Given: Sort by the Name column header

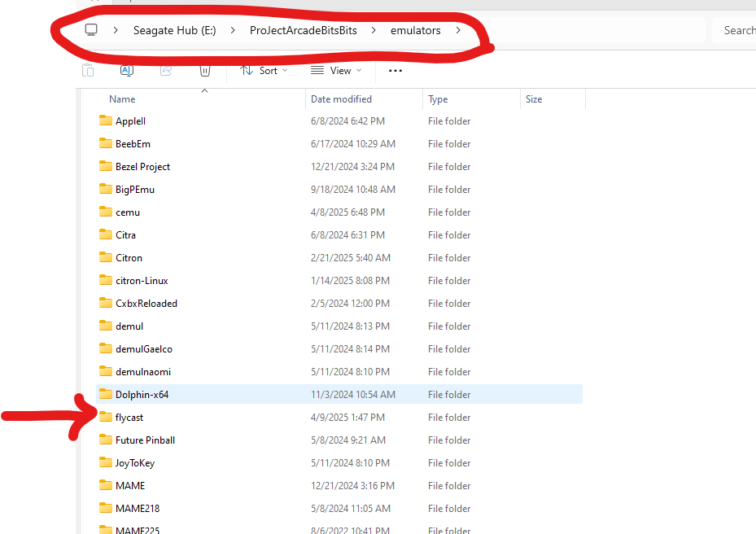Looking at the screenshot, I should click(122, 98).
